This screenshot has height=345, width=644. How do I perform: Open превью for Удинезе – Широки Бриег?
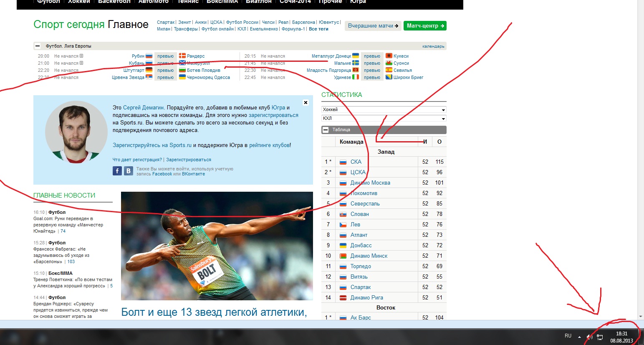372,77
